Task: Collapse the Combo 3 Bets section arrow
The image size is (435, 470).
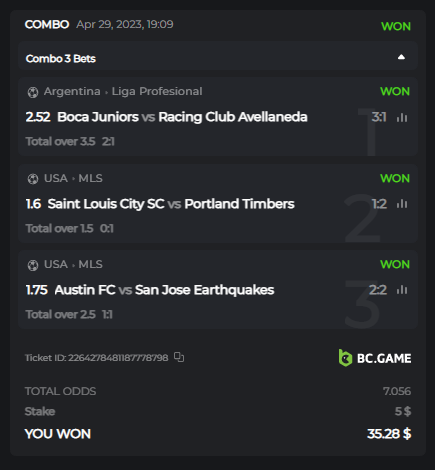Action: 401,57
